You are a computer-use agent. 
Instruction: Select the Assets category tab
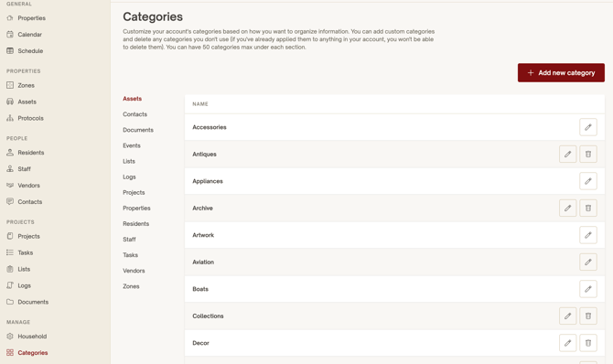[x=132, y=99]
